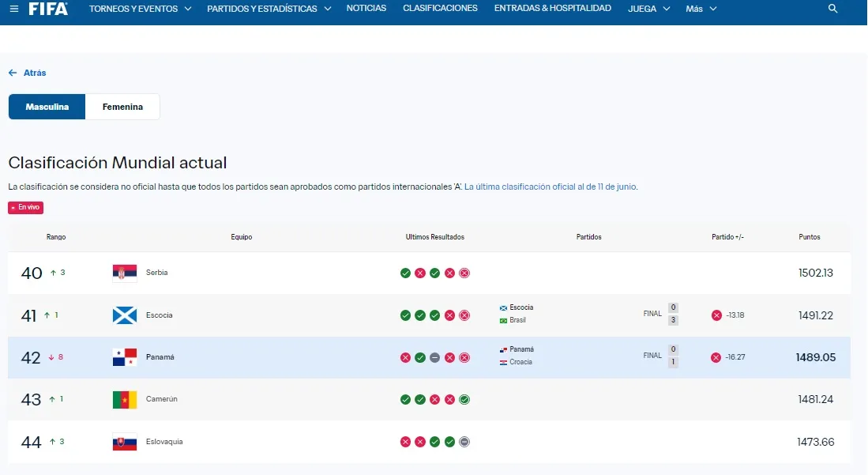Screen dimensions: 868x475
Task: Click the Clasificación Mundial actual heading
Action: (118, 162)
